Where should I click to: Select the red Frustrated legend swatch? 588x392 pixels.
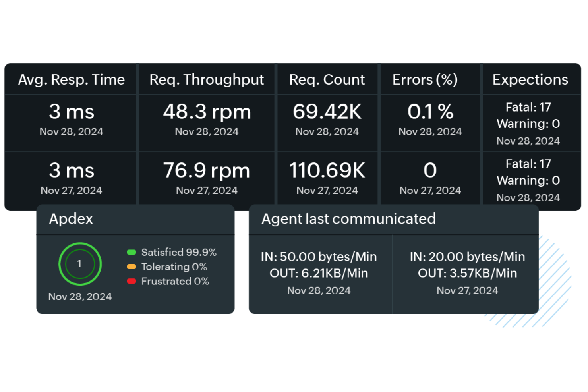tap(132, 281)
